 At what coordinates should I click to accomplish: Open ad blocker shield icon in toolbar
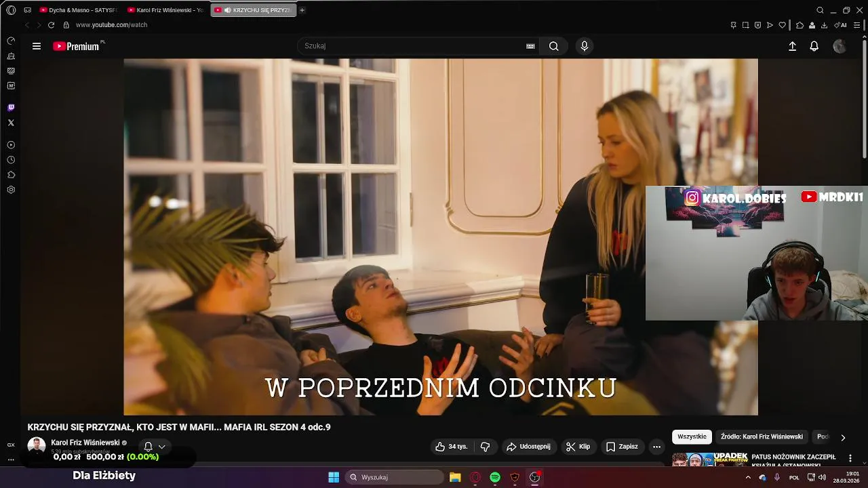point(757,25)
